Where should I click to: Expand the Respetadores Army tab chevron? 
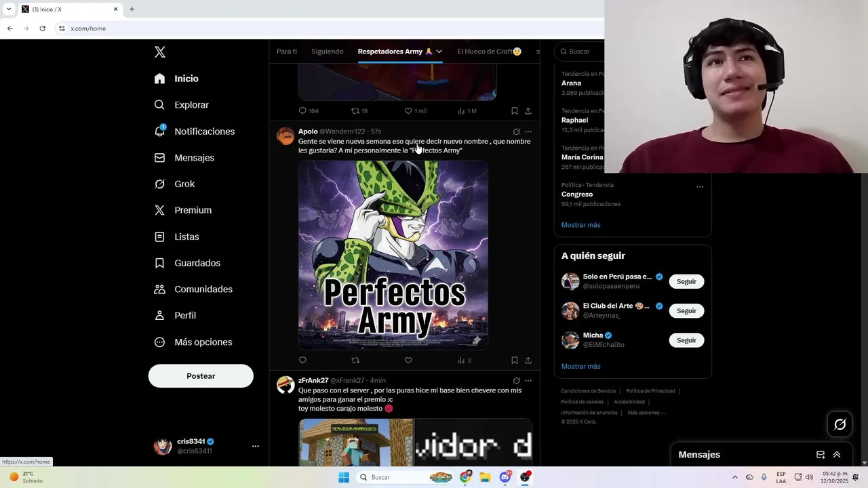(439, 52)
